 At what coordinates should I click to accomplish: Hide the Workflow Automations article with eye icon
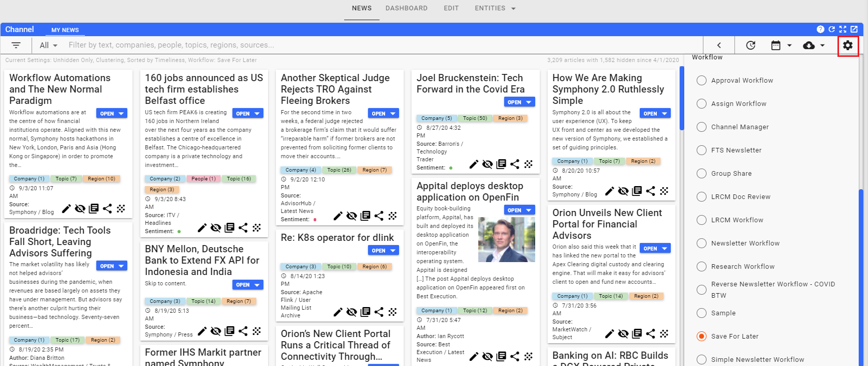[x=80, y=208]
